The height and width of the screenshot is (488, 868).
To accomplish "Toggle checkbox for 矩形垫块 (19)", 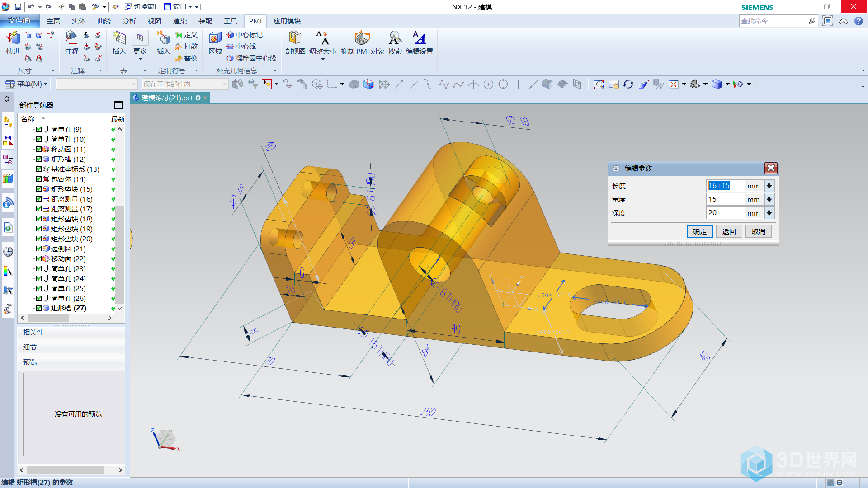I will pos(39,229).
